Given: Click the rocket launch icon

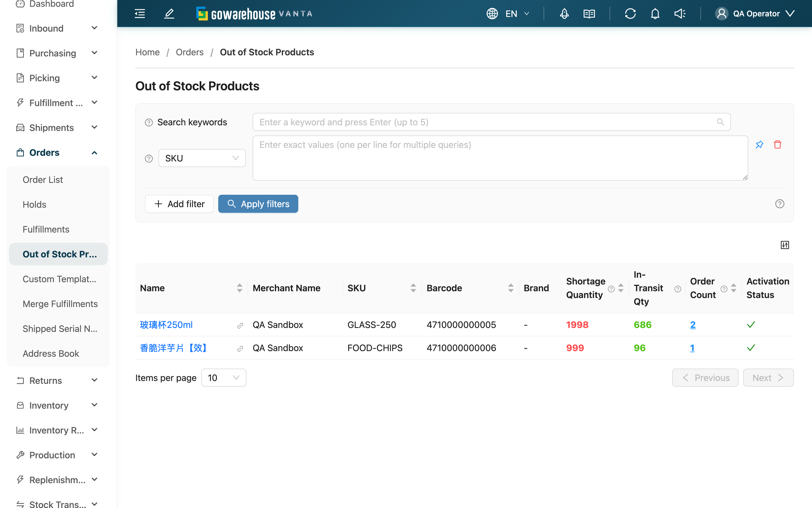Looking at the screenshot, I should coord(564,14).
